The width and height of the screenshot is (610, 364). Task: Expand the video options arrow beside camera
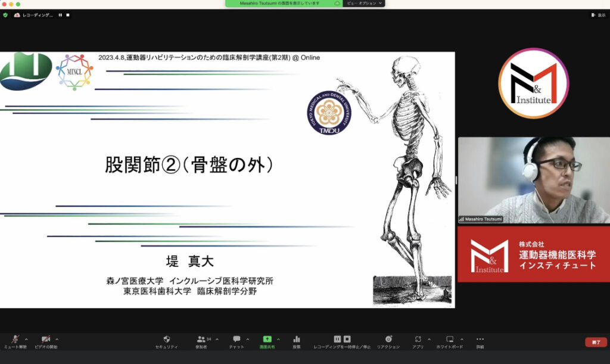click(57, 339)
